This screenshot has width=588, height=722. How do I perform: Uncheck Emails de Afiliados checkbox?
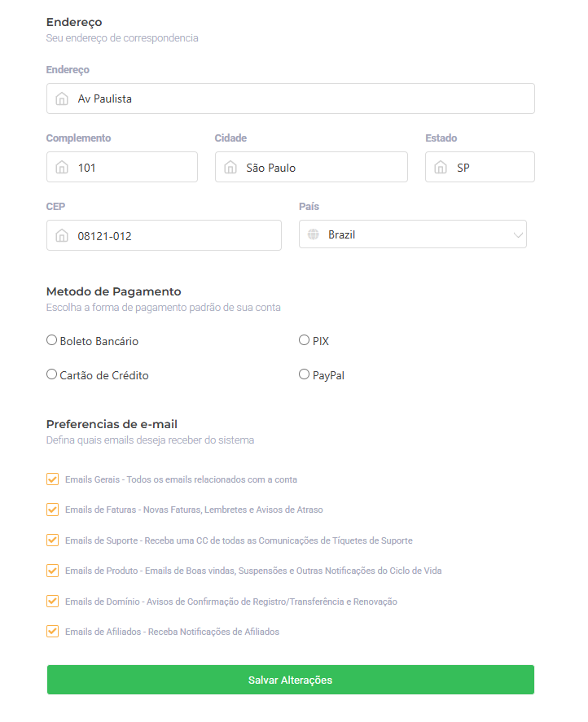click(53, 631)
